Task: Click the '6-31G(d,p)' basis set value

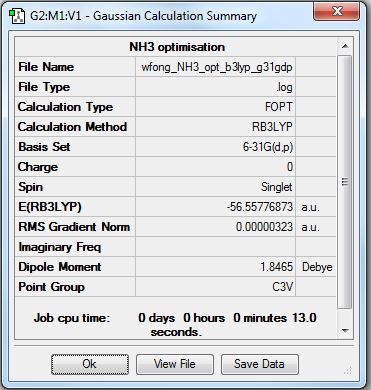Action: pyautogui.click(x=268, y=147)
